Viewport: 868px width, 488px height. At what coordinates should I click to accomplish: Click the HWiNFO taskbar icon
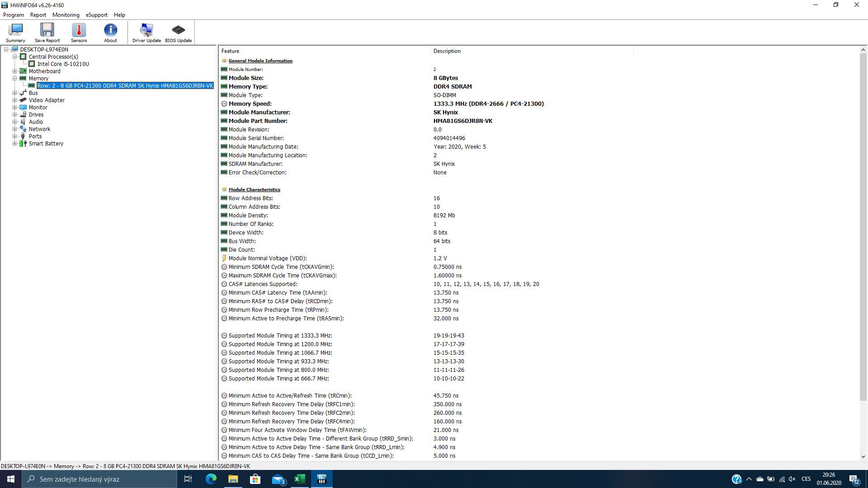(x=322, y=479)
